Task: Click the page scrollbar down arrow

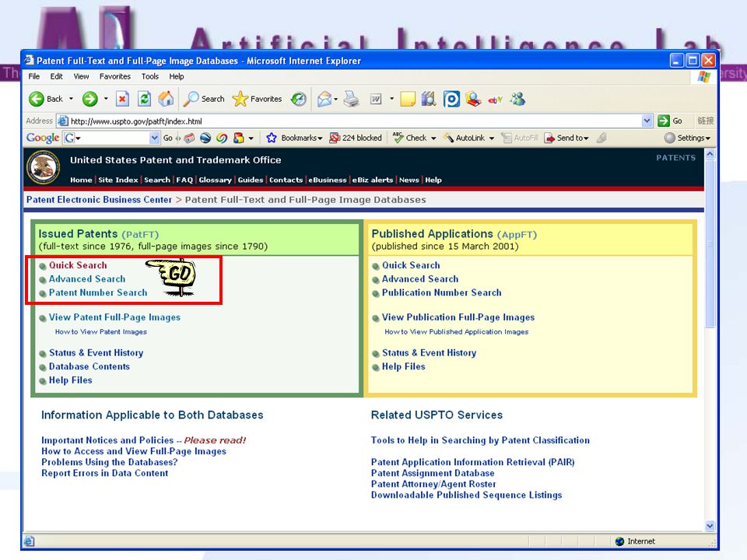Action: 710,527
